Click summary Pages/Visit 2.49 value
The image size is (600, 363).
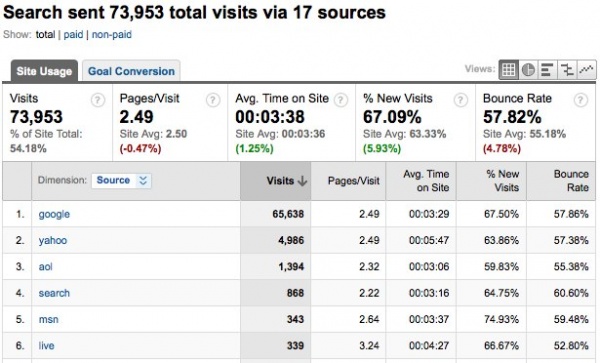point(136,117)
